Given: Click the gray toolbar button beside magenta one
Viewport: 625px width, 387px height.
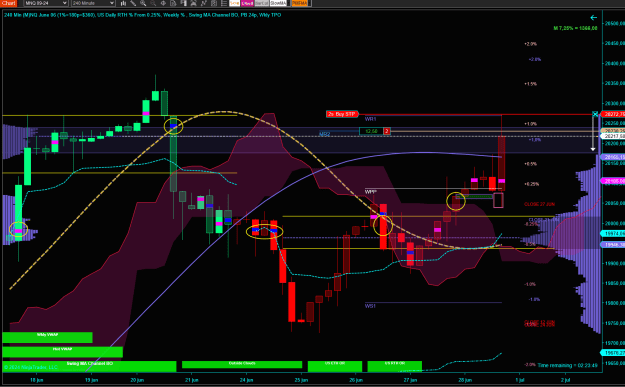Looking at the screenshot, I should [261, 3].
